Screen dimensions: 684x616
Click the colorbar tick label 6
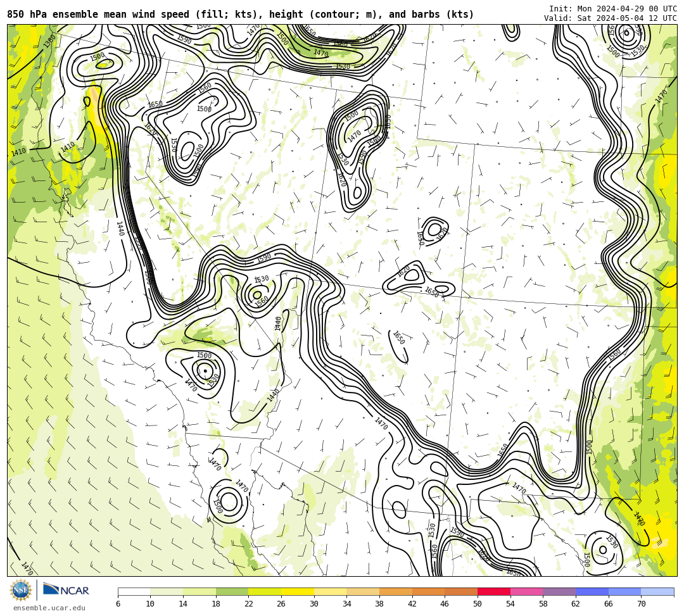point(118,604)
